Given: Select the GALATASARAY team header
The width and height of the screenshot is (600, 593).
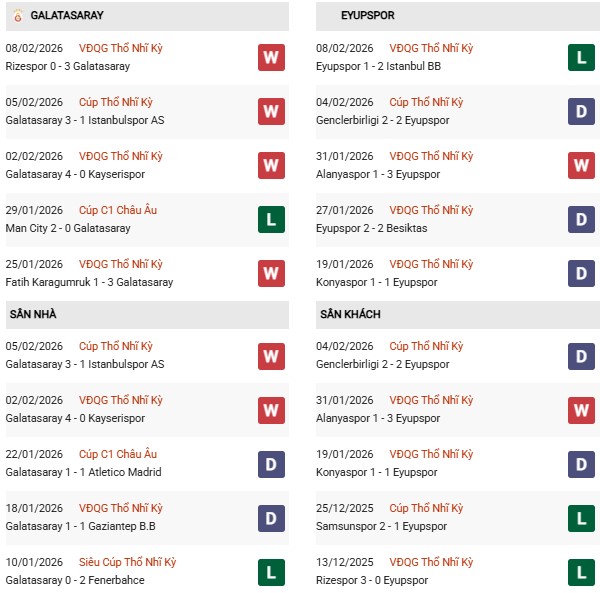Looking at the screenshot, I should point(67,16).
